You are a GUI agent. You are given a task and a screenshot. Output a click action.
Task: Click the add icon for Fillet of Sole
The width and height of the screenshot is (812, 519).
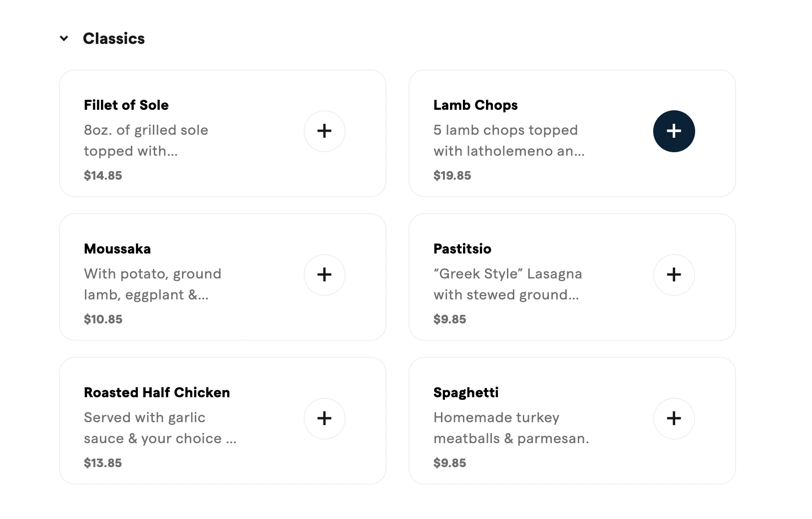[x=325, y=131]
